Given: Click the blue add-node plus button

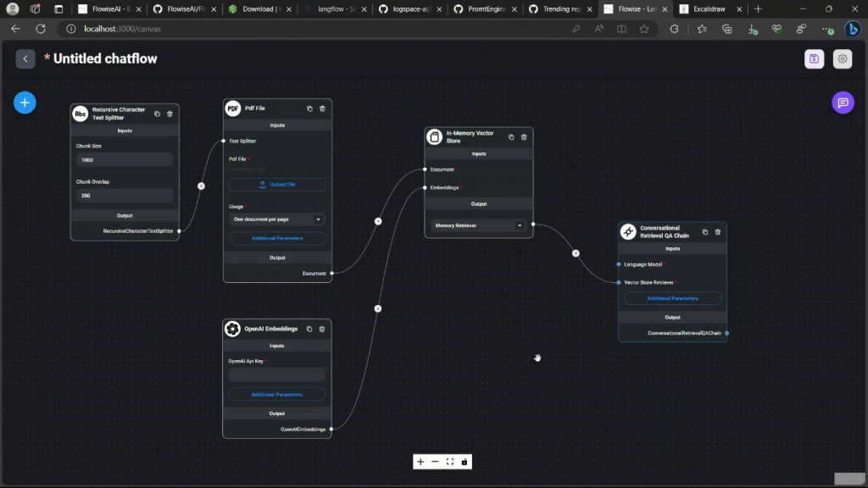Looking at the screenshot, I should pyautogui.click(x=25, y=103).
